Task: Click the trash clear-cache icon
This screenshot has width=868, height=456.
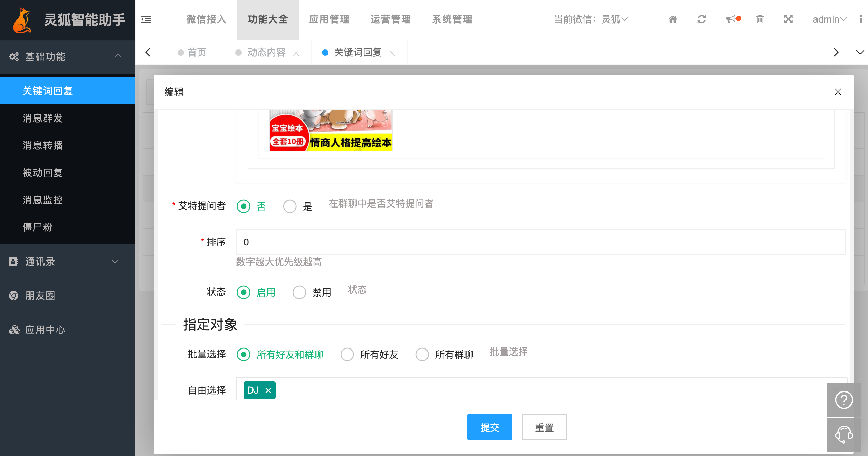Action: coord(760,19)
